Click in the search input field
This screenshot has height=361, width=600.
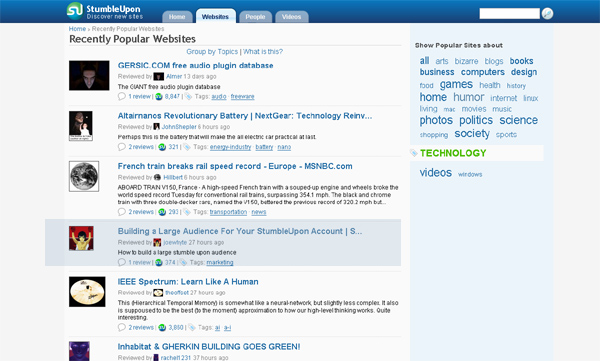pyautogui.click(x=510, y=14)
